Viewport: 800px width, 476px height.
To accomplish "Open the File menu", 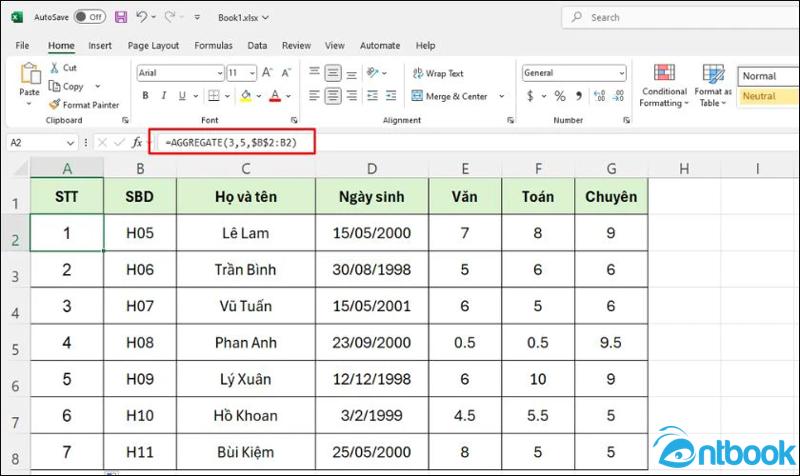I will pos(22,45).
